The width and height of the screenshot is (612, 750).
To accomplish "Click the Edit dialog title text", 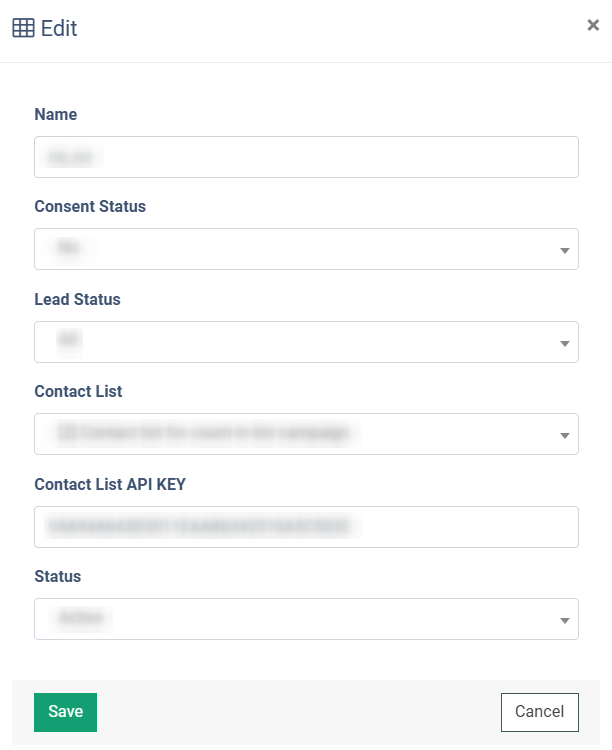I will [59, 28].
